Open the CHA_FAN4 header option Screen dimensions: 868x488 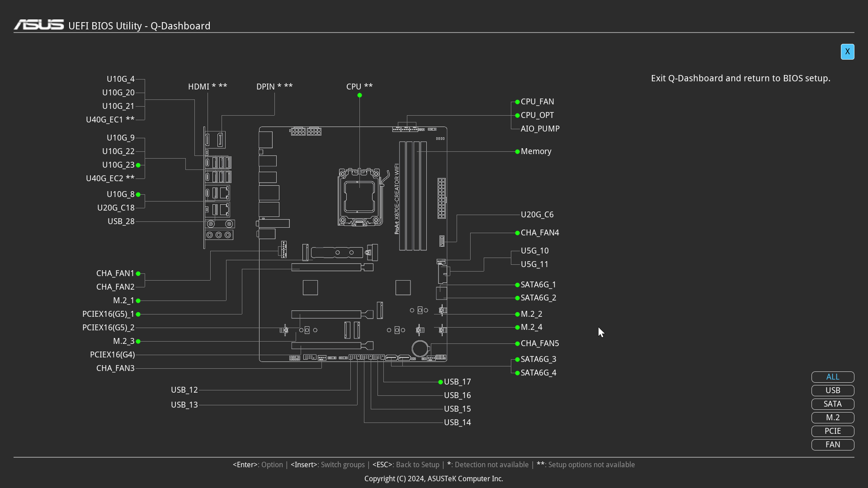[539, 233]
